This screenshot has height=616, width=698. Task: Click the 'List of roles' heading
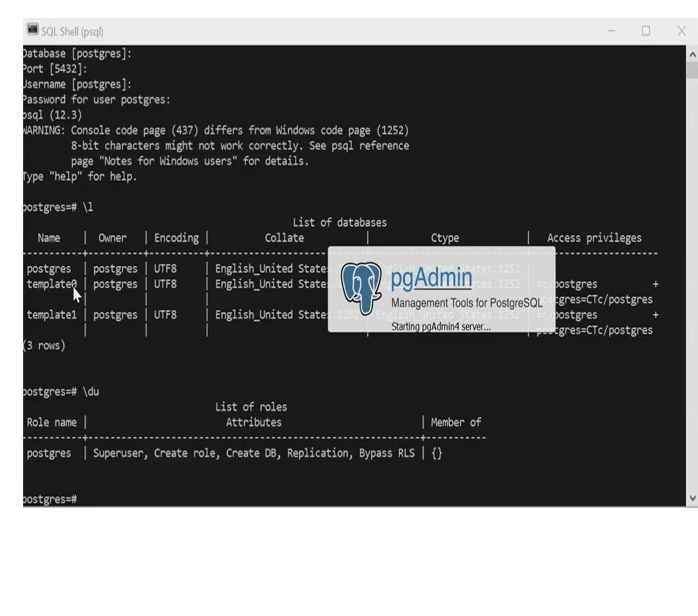[251, 407]
